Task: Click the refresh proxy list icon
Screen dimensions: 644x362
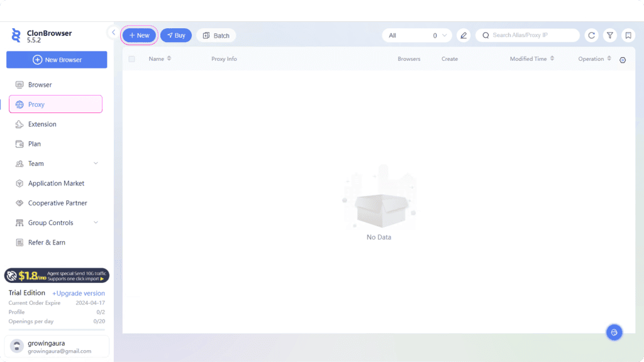Action: [591, 36]
